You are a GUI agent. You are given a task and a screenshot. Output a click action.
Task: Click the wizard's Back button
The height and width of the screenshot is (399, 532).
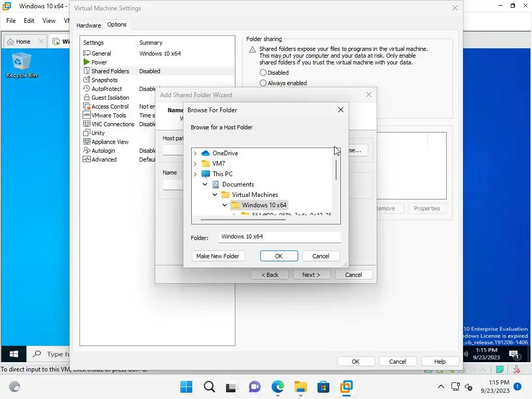(x=270, y=275)
